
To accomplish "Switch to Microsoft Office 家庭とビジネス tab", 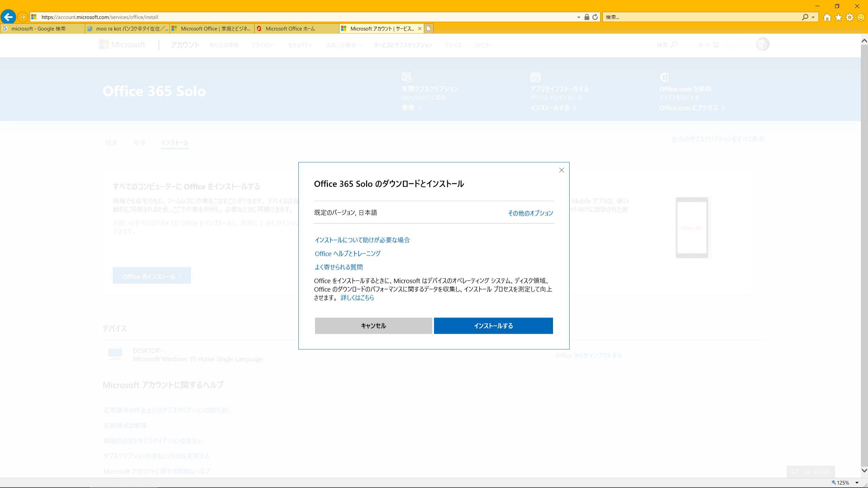I will point(212,28).
